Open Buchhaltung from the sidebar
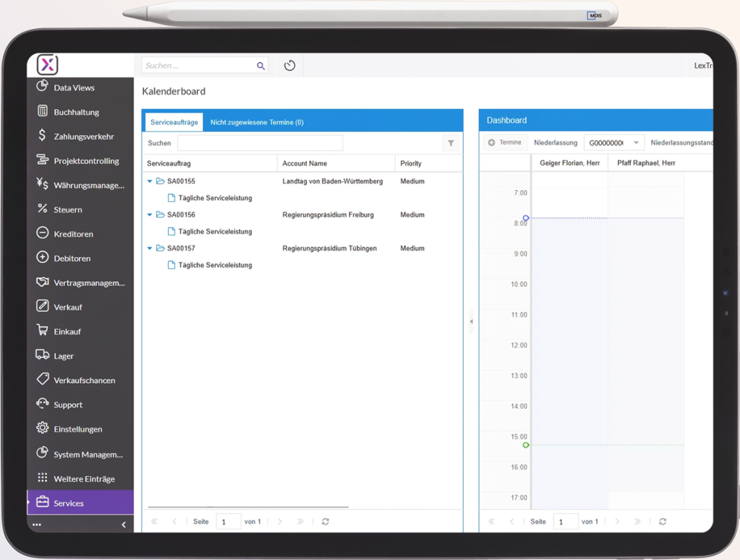740x560 pixels. click(x=76, y=112)
